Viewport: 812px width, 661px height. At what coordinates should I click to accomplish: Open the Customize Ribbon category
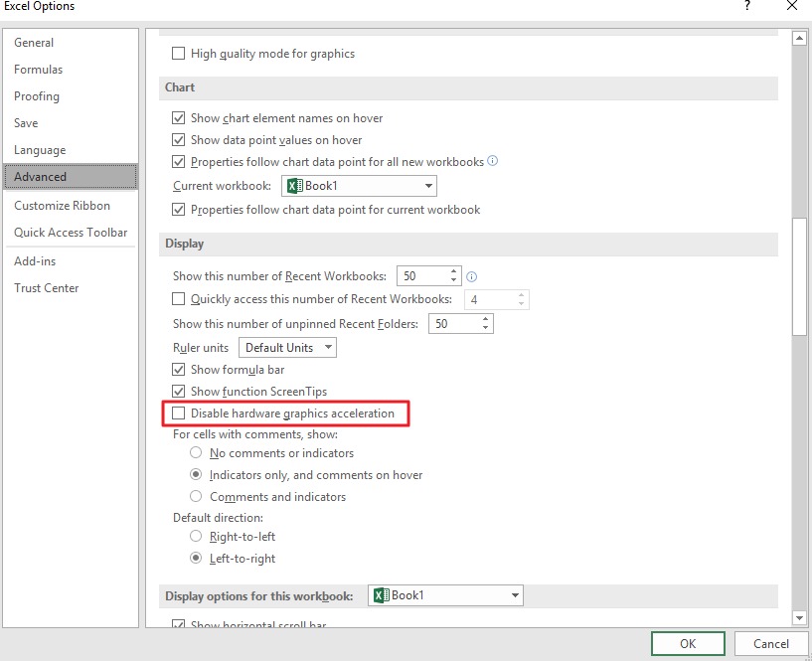pyautogui.click(x=71, y=206)
